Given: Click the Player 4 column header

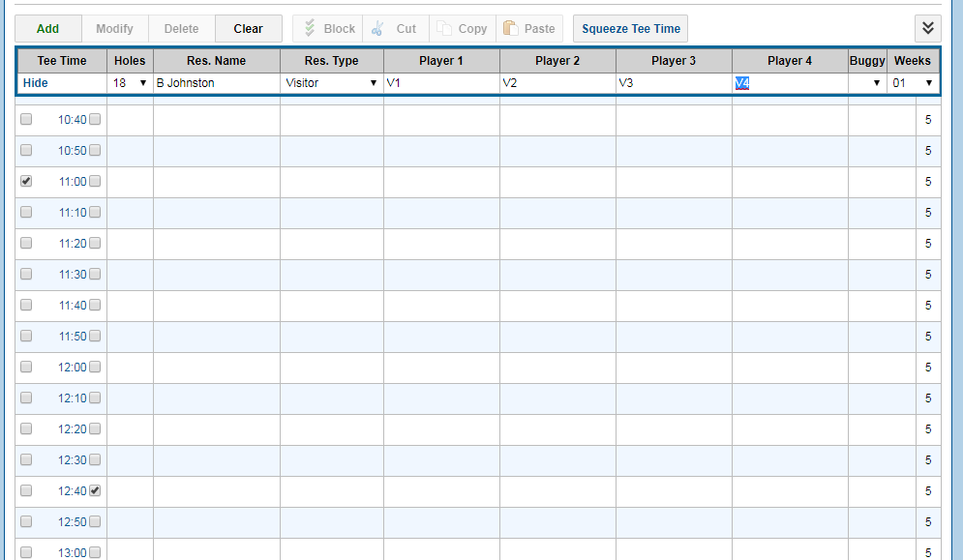Looking at the screenshot, I should tap(790, 61).
